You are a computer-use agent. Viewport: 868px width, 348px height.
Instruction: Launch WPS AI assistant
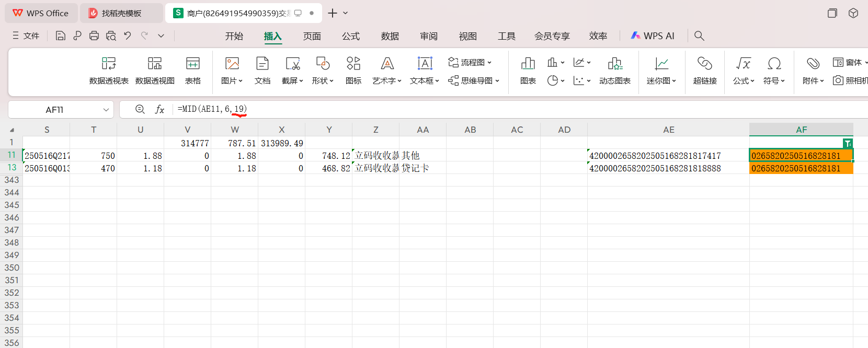pyautogui.click(x=653, y=36)
